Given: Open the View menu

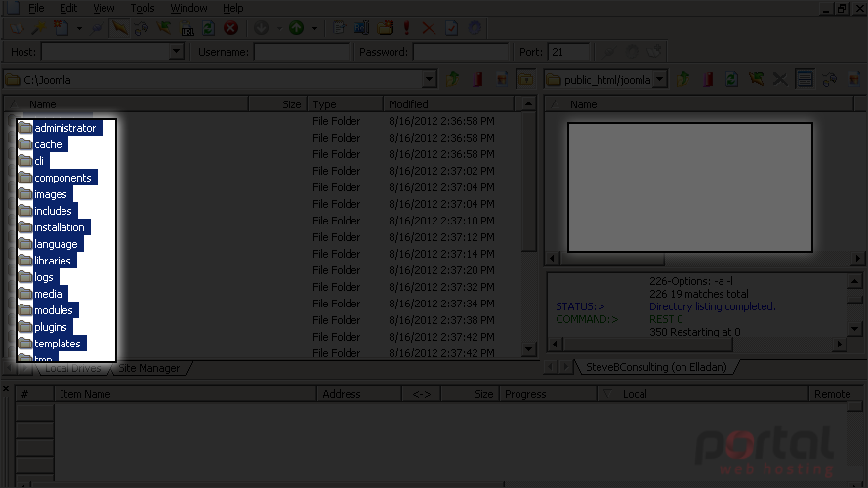Looking at the screenshot, I should point(103,8).
